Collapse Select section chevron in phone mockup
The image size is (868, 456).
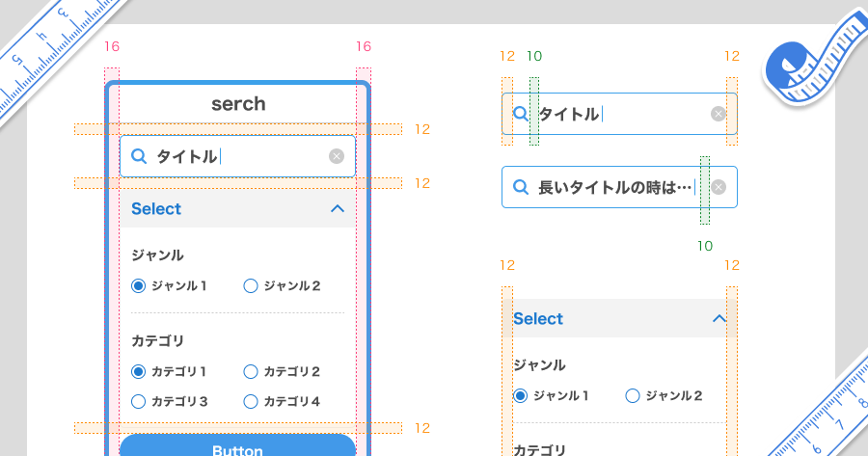coord(338,208)
